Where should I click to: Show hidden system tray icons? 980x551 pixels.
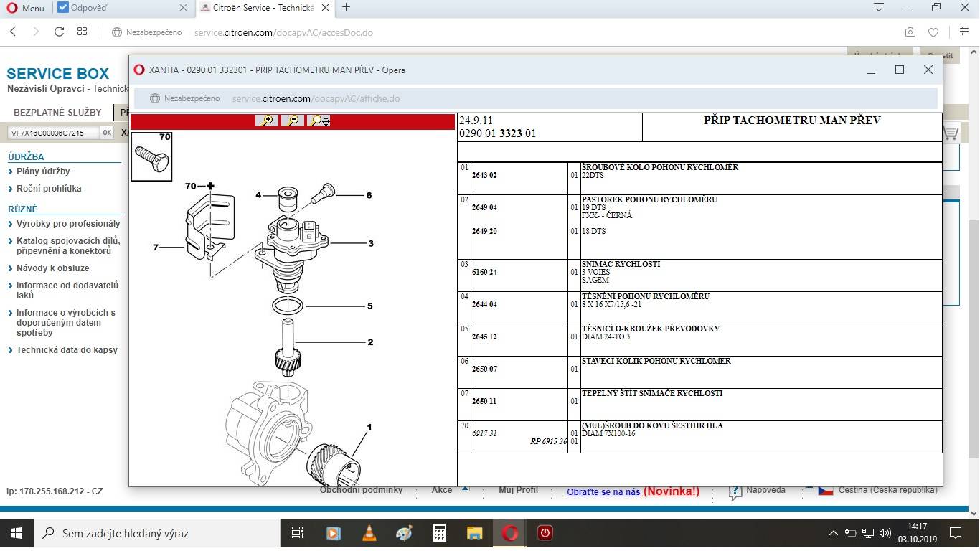tap(834, 533)
